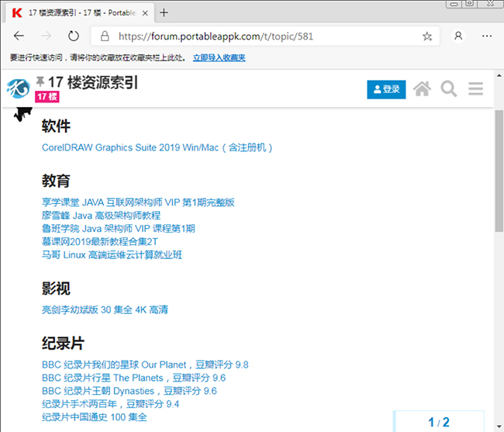Click the browser forward arrow
Viewport: 504px width, 432px height.
click(x=46, y=36)
